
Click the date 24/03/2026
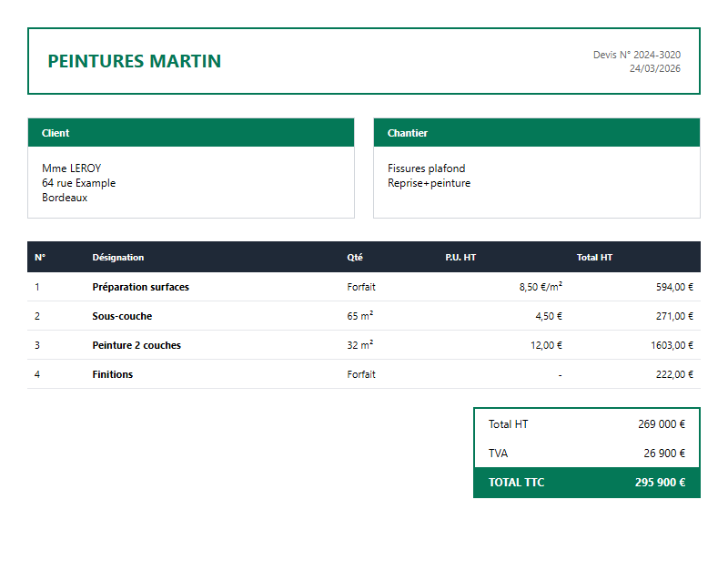(654, 68)
